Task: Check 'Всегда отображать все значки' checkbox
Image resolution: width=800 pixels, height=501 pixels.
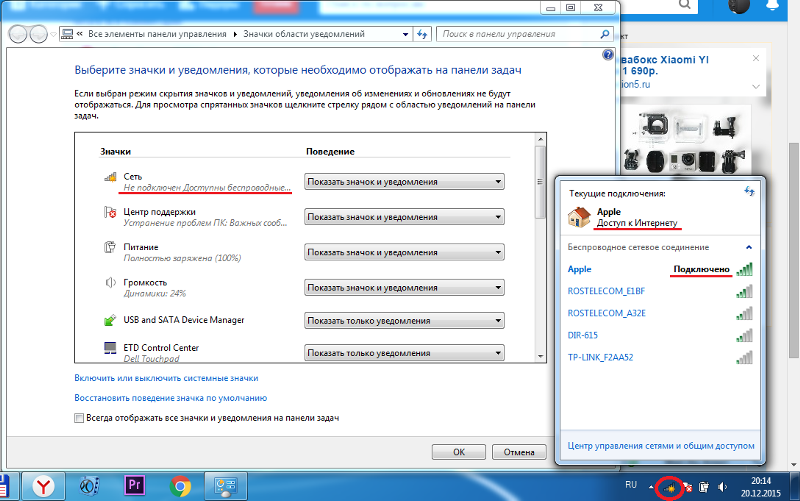Action: pyautogui.click(x=79, y=418)
